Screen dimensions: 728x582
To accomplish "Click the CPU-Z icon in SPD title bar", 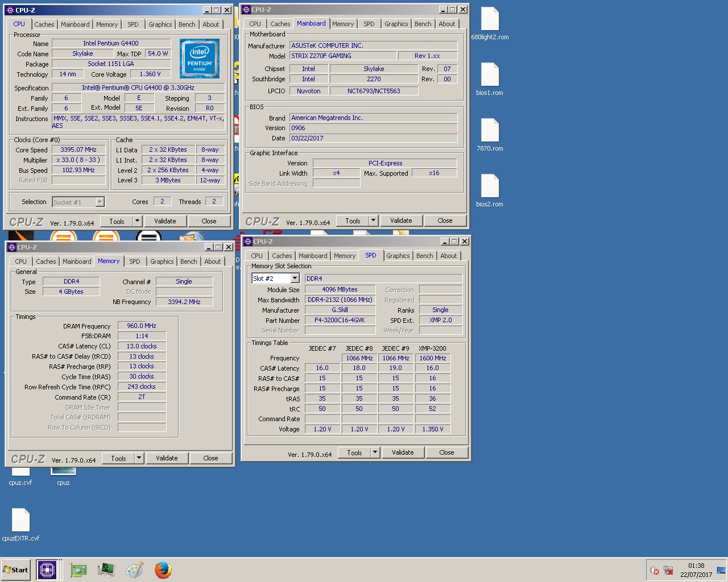I will 247,242.
